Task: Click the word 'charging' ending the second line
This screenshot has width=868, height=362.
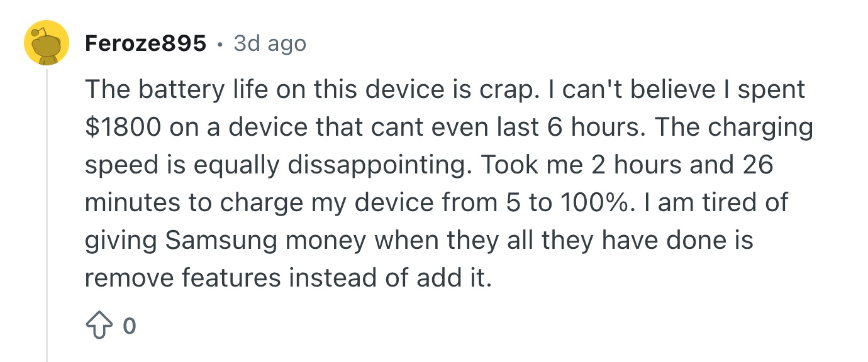Action: click(x=760, y=128)
